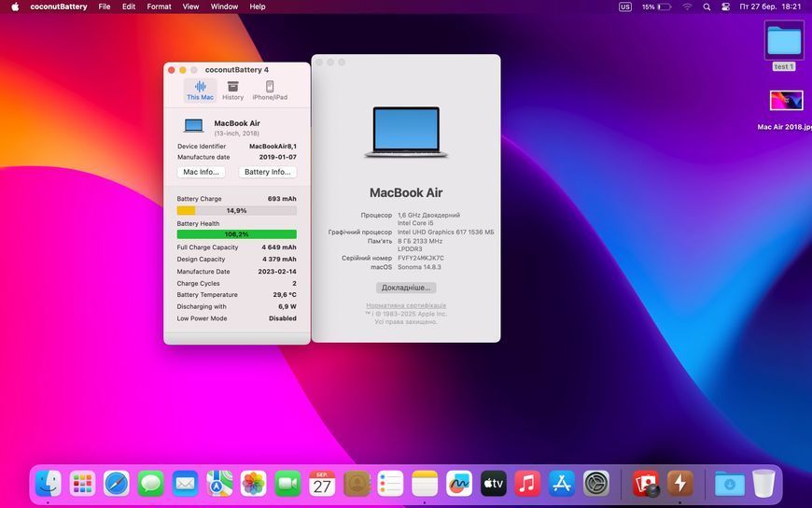Open Finder from the Dock
Screen dimensions: 812x508
click(x=49, y=484)
